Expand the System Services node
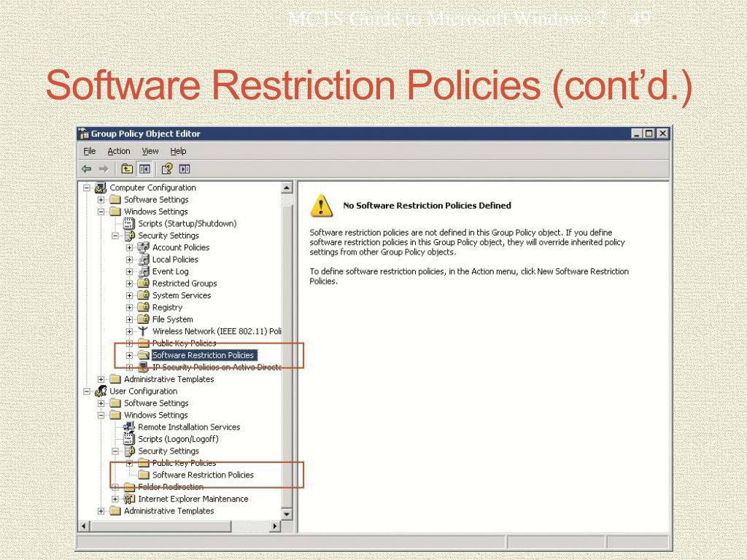Viewport: 747px width, 560px height. click(130, 295)
